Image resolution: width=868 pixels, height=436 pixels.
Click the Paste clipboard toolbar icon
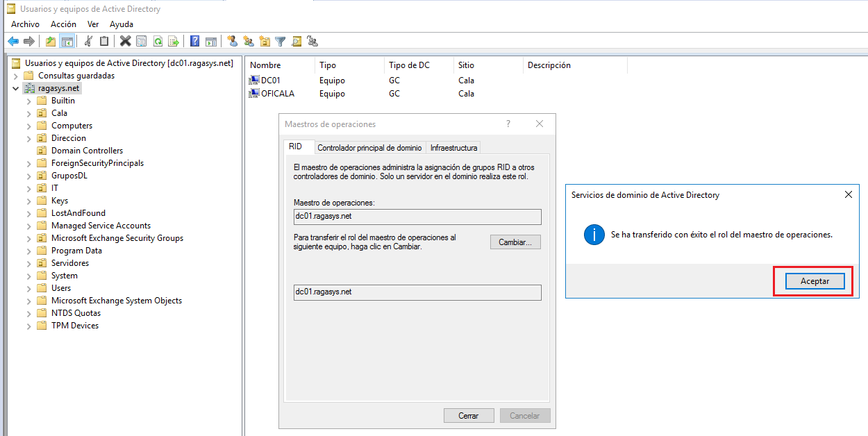tap(104, 41)
